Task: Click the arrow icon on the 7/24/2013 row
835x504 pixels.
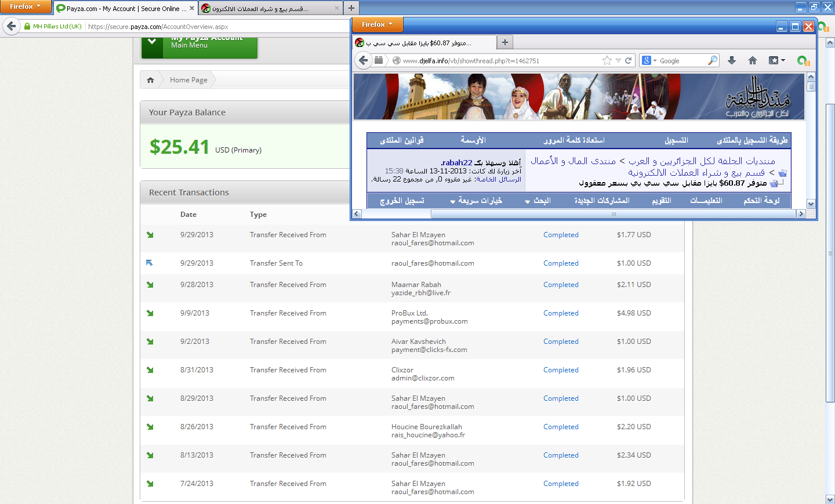Action: 150,484
